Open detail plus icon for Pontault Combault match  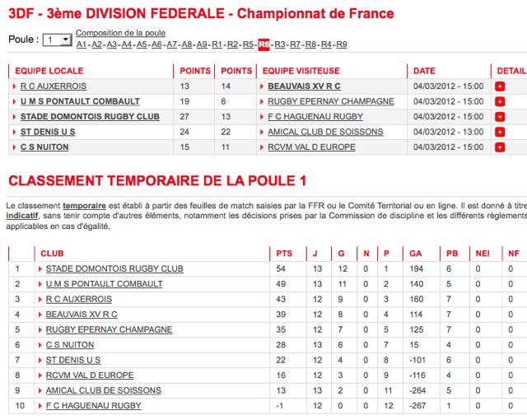(x=500, y=102)
